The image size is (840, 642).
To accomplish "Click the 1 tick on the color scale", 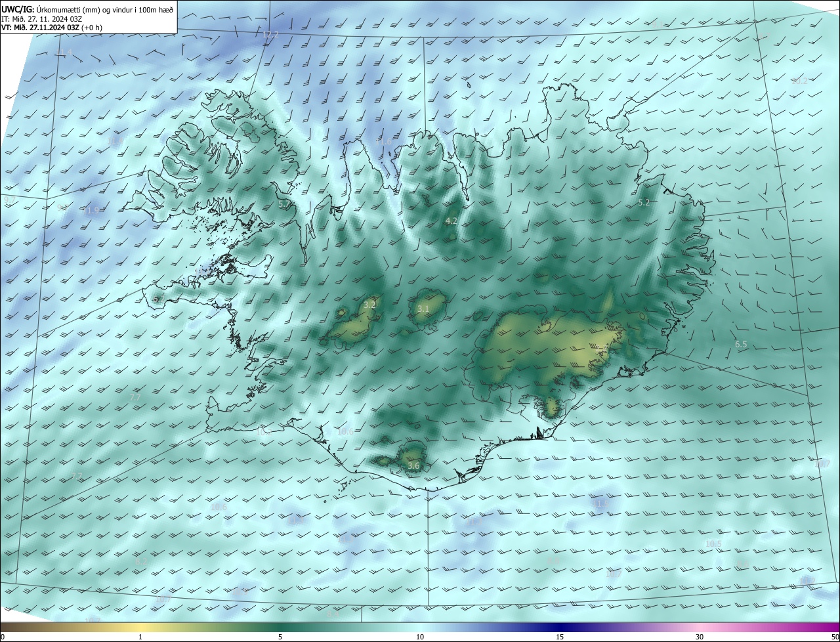I will (x=140, y=637).
